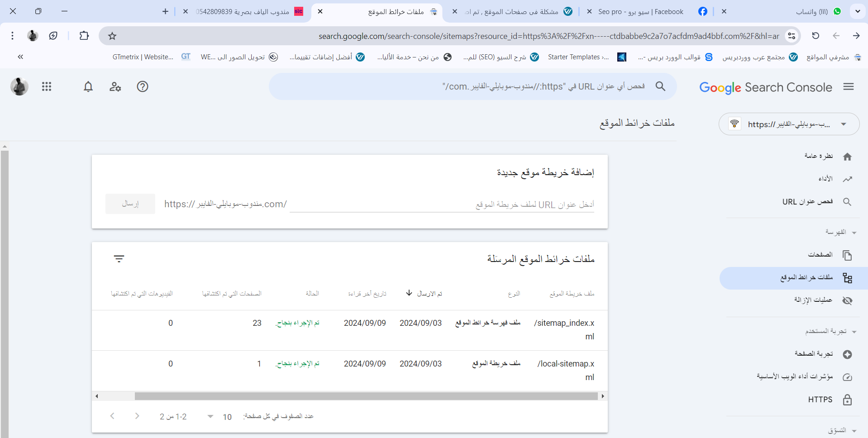Image resolution: width=868 pixels, height=438 pixels.
Task: Reload the current page
Action: click(x=816, y=36)
